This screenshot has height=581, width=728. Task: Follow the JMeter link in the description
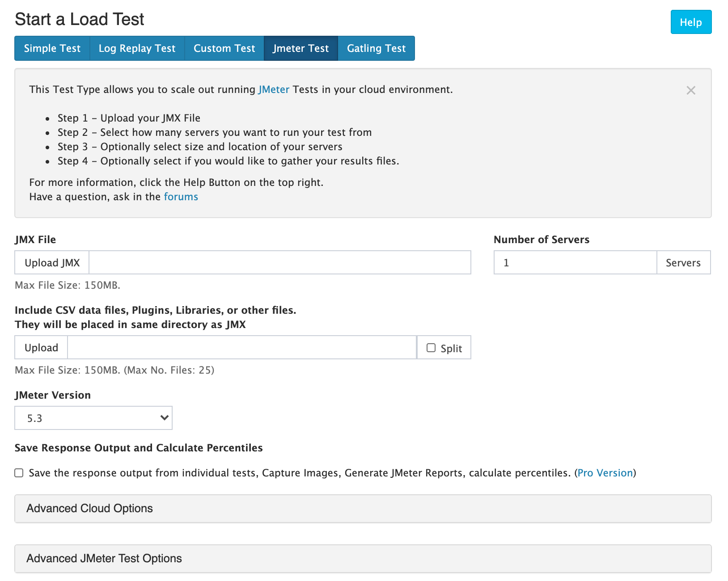tap(274, 89)
